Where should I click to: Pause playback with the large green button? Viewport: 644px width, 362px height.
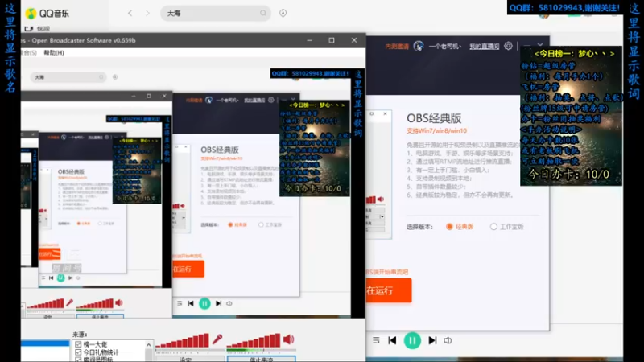412,340
